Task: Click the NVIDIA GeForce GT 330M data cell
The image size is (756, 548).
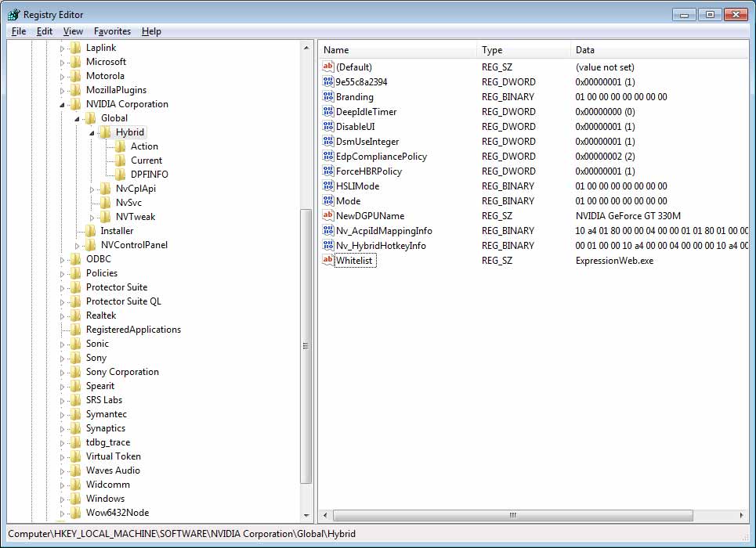Action: pyautogui.click(x=628, y=216)
